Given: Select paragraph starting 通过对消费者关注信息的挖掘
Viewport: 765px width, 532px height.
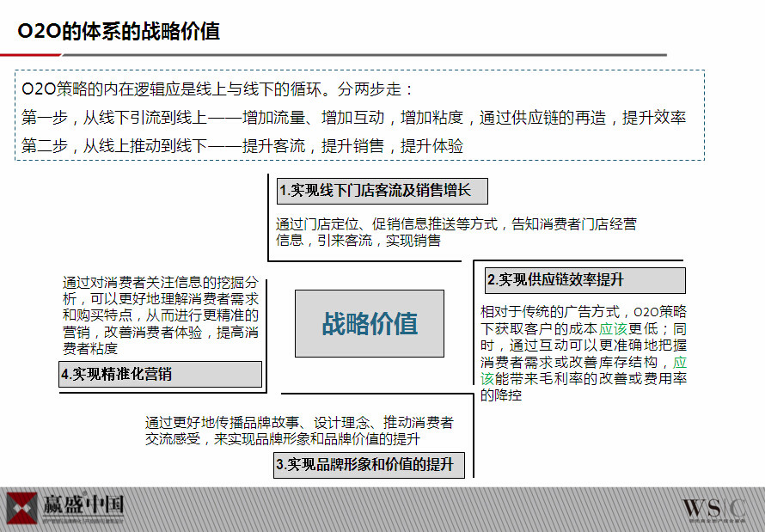Looking at the screenshot, I should coord(160,315).
